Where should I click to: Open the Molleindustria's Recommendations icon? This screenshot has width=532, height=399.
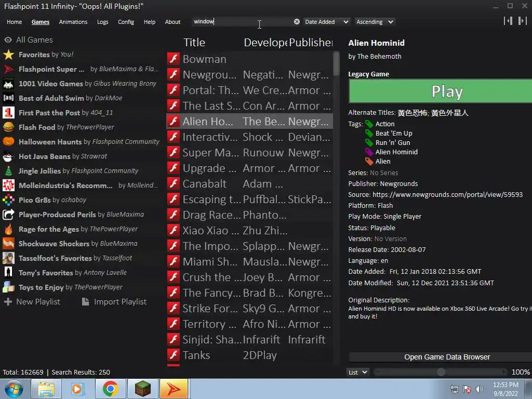pos(8,185)
